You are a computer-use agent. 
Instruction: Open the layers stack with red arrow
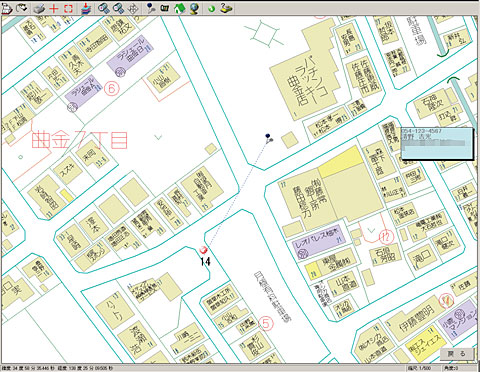coord(86,8)
